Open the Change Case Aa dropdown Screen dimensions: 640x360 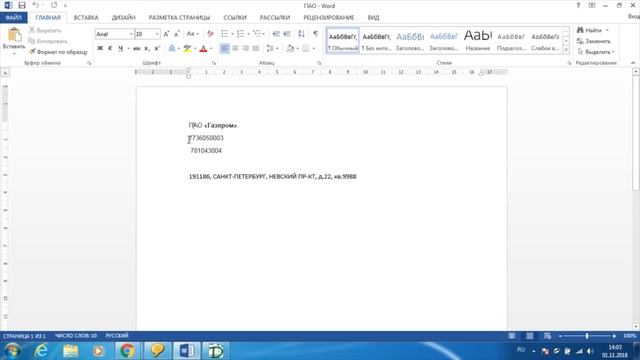pyautogui.click(x=192, y=34)
